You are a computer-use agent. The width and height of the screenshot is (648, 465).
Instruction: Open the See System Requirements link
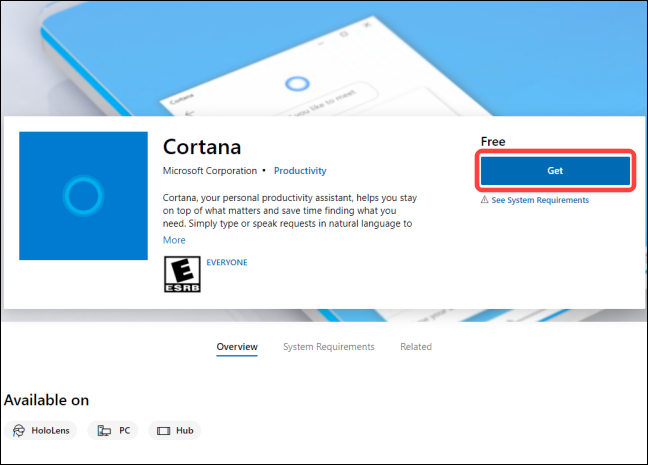(540, 200)
